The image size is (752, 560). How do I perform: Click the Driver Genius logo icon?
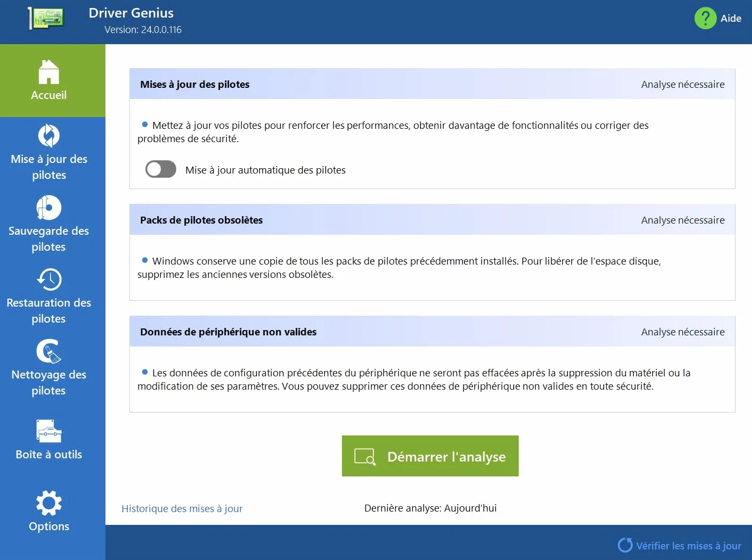pyautogui.click(x=46, y=18)
